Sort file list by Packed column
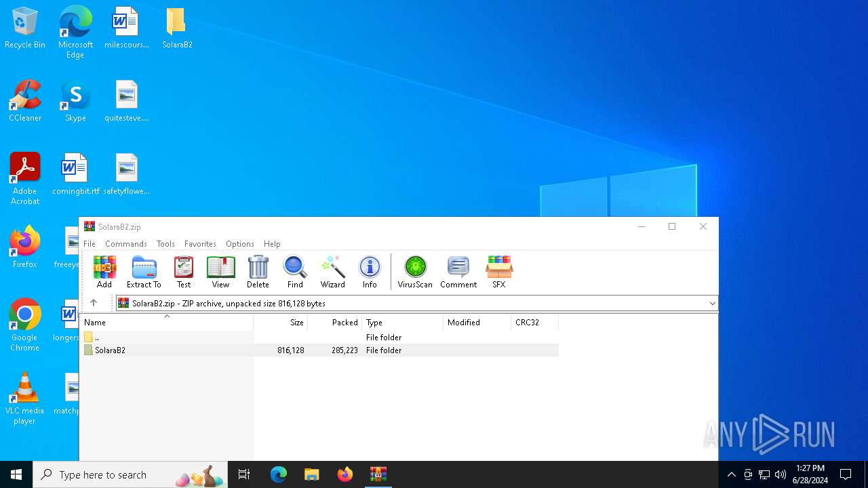The image size is (868, 488). [x=335, y=323]
